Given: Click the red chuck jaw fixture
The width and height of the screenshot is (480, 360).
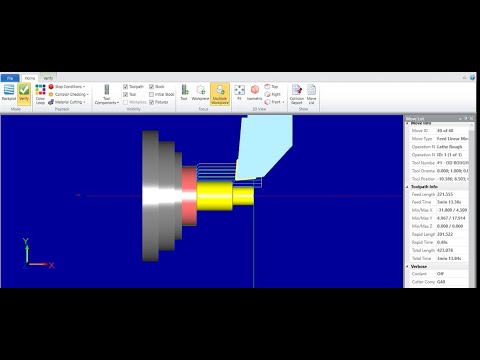Looking at the screenshot, I should (189, 196).
